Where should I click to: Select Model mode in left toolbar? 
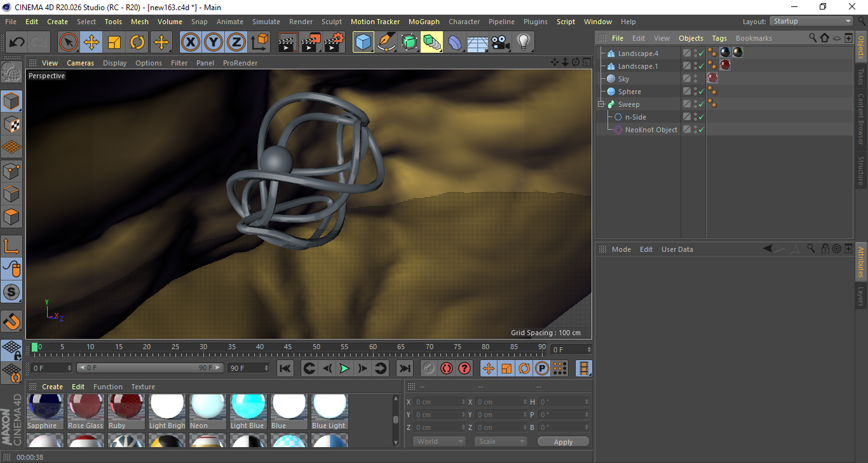[11, 101]
